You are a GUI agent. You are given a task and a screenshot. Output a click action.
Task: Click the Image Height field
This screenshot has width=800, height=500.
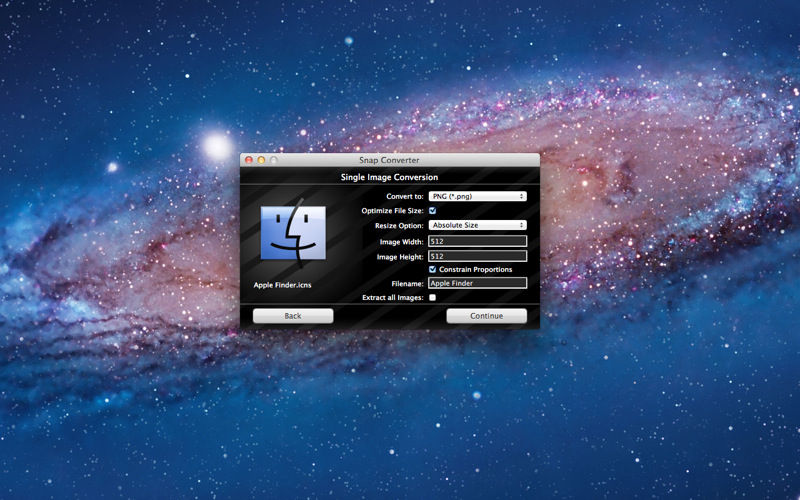point(478,256)
